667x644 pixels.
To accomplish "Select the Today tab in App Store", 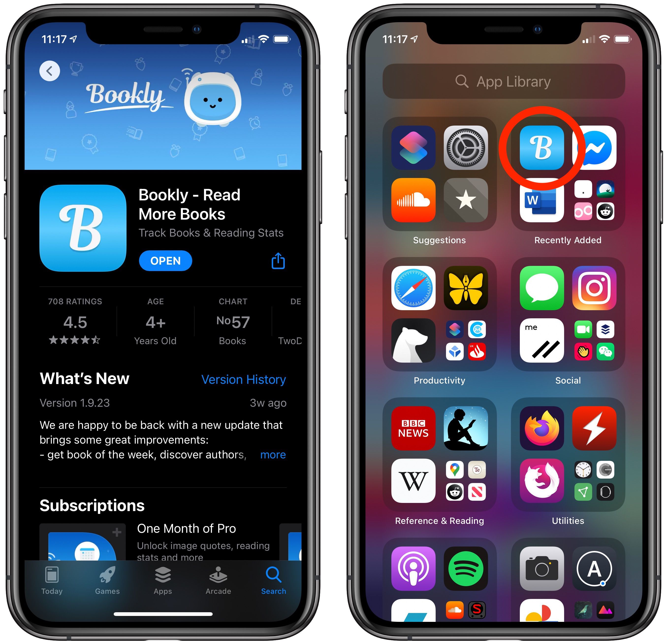I will pyautogui.click(x=49, y=602).
